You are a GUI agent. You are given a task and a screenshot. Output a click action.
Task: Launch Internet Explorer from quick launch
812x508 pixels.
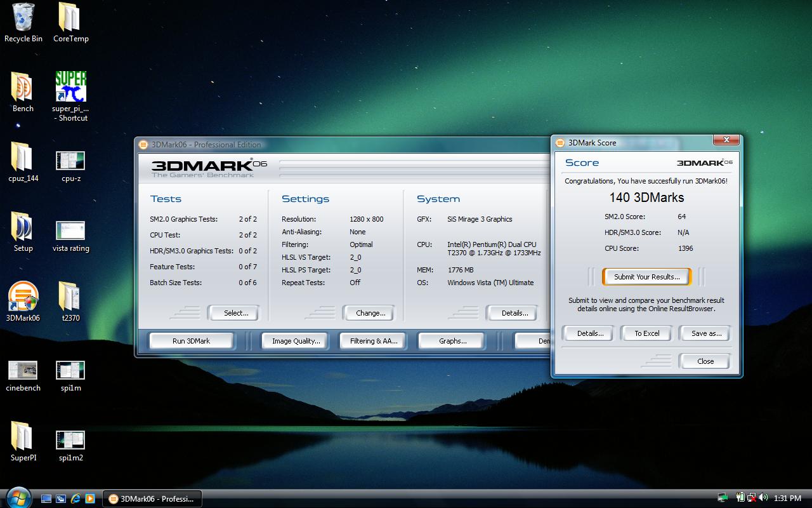[x=75, y=499]
